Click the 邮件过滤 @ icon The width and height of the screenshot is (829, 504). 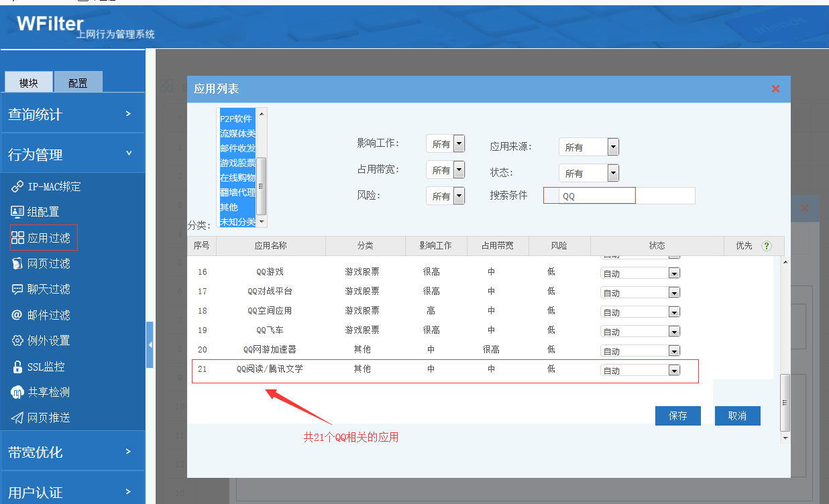(x=17, y=315)
